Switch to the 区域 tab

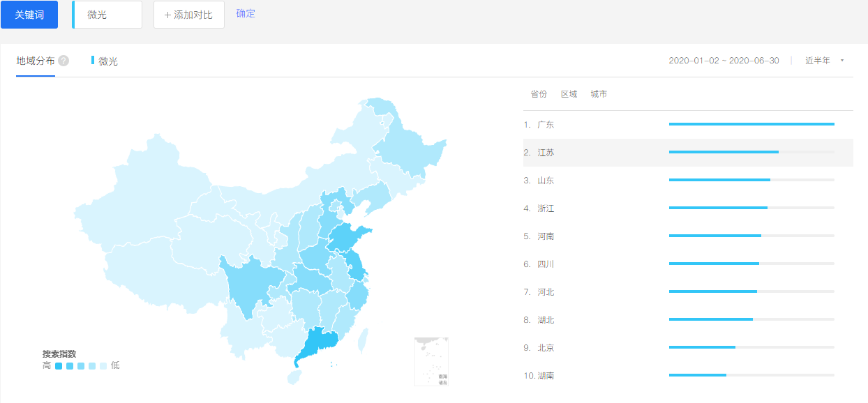tap(569, 94)
